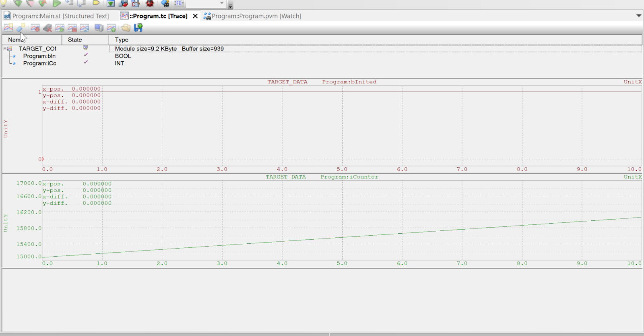Click the state icon of the TARGET_CONFIG row
Image resolution: width=644 pixels, height=336 pixels.
[85, 47]
